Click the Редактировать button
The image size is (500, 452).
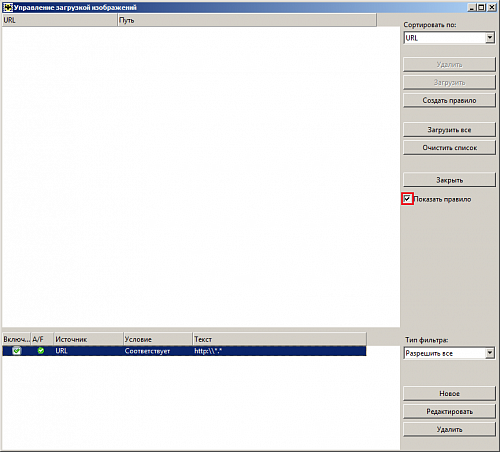(x=449, y=412)
